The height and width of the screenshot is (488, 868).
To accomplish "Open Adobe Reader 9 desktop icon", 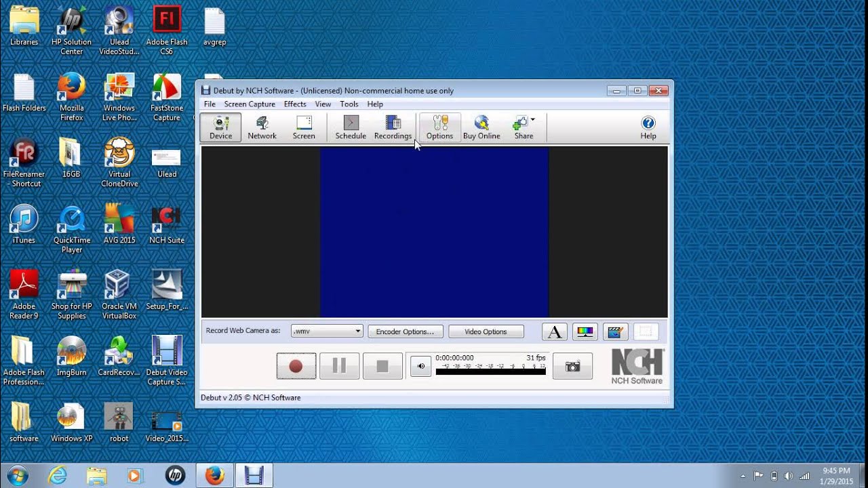I will [24, 296].
